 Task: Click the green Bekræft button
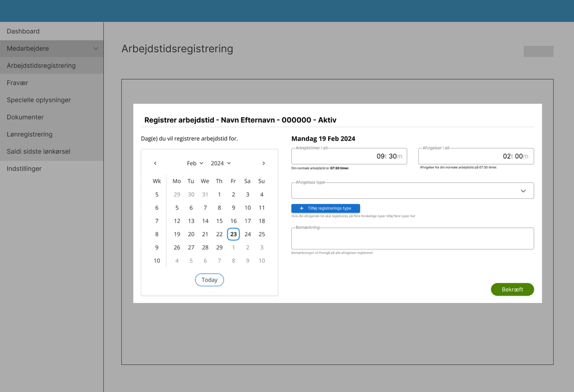(512, 290)
